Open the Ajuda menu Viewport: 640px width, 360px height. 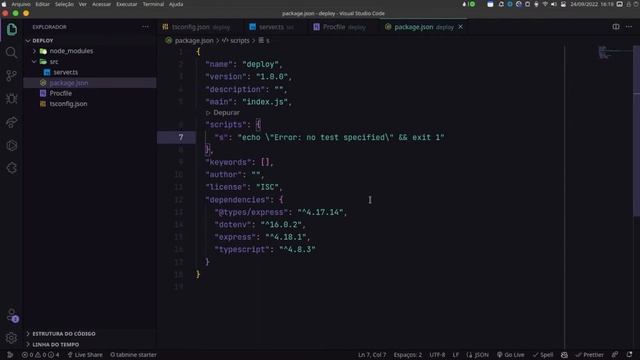tap(176, 4)
